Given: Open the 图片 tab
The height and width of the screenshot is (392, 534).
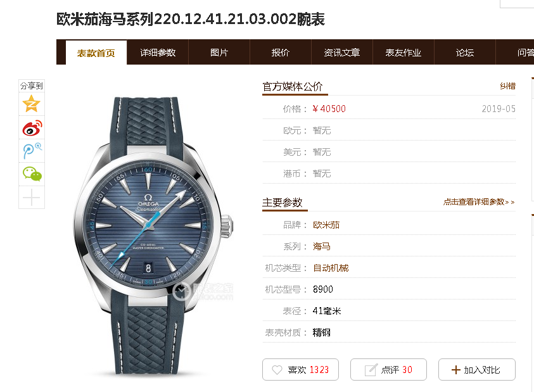Looking at the screenshot, I should (x=219, y=53).
